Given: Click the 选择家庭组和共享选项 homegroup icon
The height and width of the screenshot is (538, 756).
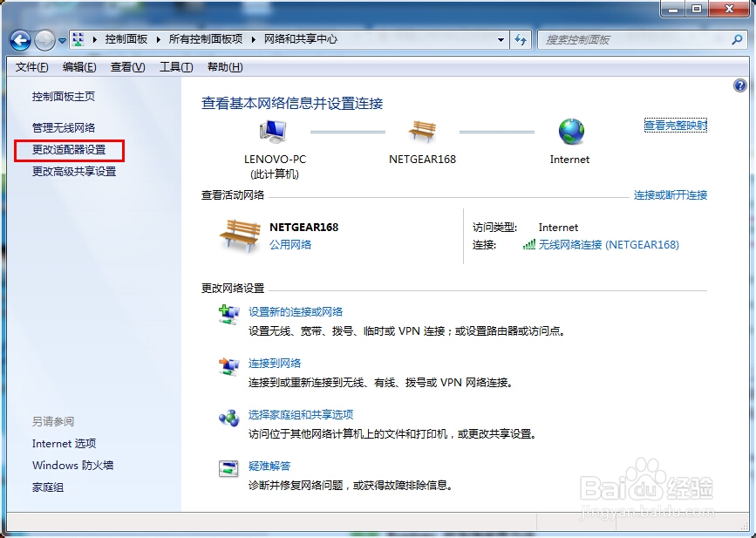Looking at the screenshot, I should (x=228, y=417).
